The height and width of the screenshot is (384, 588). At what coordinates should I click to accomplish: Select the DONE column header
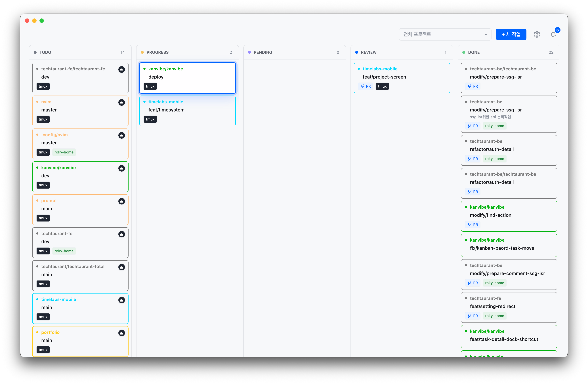tap(509, 52)
